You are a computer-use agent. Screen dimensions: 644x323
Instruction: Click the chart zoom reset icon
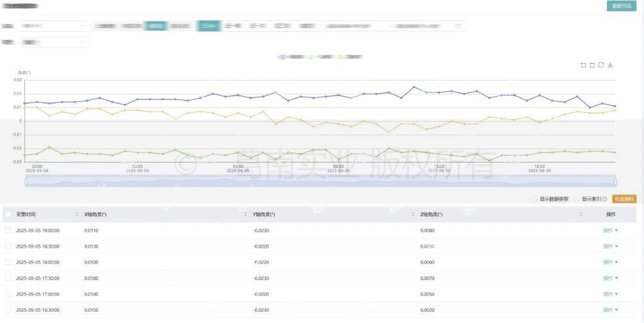(592, 65)
